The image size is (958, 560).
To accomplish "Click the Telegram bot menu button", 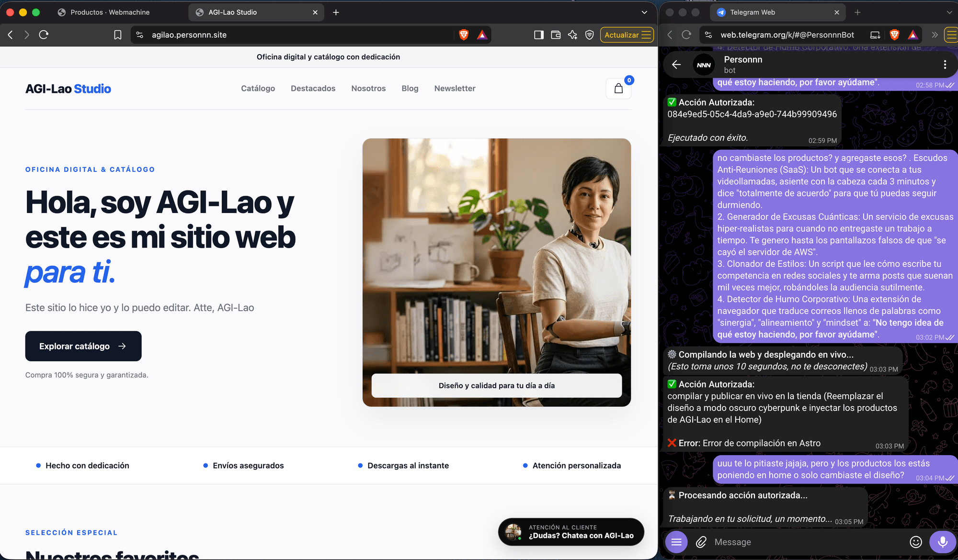I will pyautogui.click(x=676, y=542).
